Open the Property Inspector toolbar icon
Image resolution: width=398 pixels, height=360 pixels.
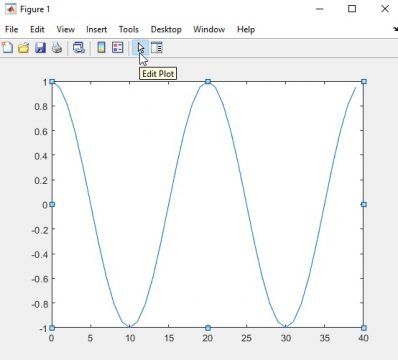click(156, 48)
